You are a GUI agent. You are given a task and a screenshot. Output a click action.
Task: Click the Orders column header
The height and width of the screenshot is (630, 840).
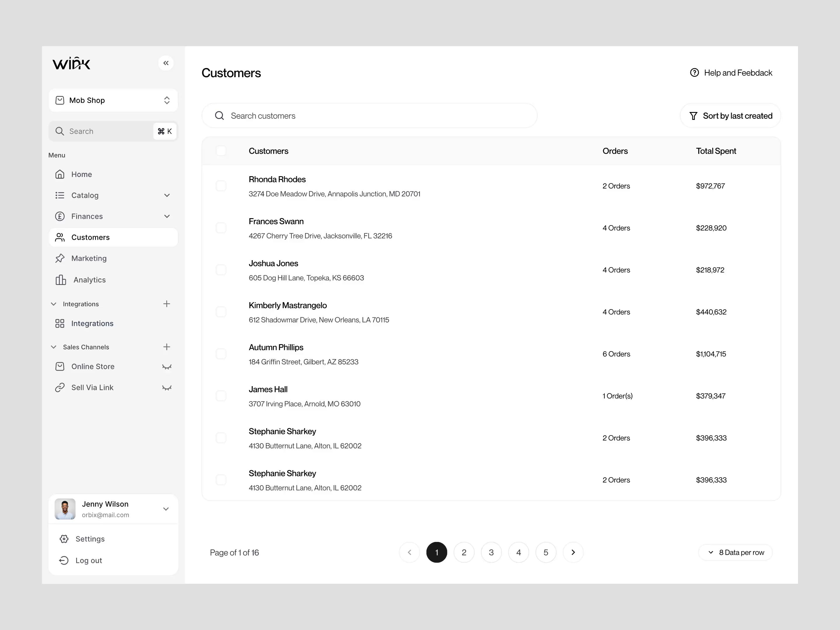(x=615, y=151)
